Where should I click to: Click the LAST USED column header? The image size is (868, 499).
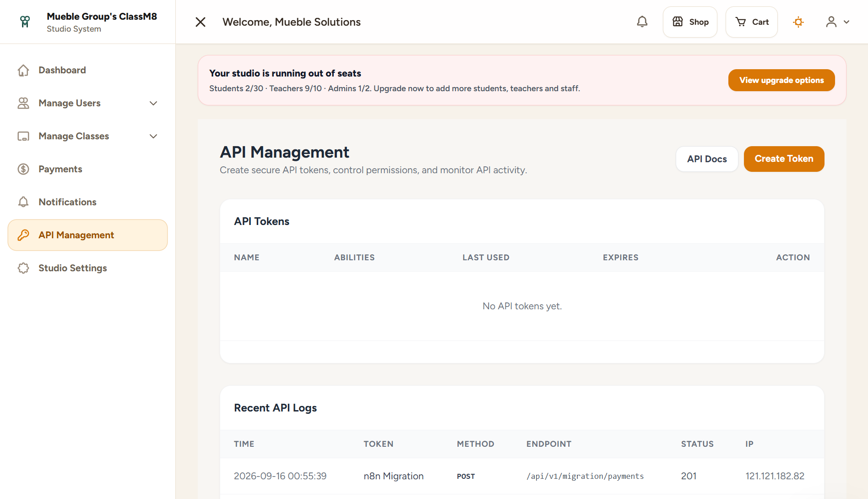click(486, 258)
